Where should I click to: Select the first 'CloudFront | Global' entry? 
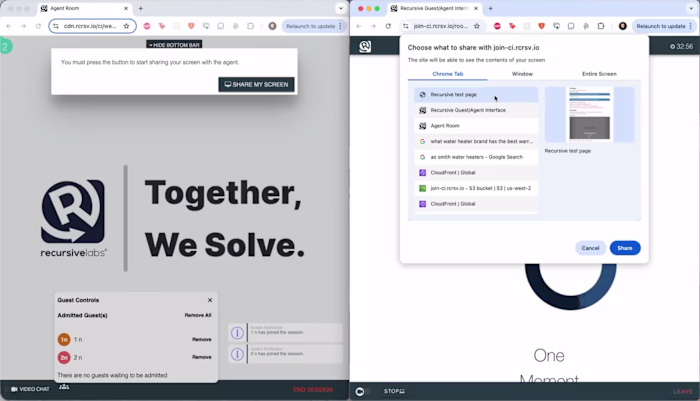[x=476, y=172]
